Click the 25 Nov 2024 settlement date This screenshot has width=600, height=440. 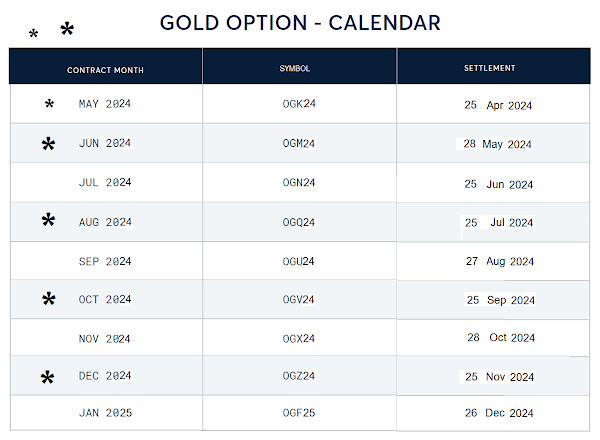499,377
